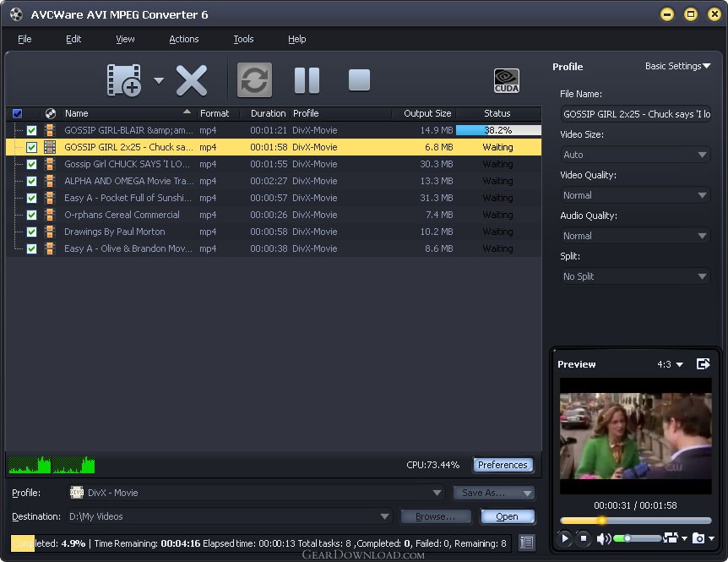Open the task log icon in status bar

tap(526, 543)
